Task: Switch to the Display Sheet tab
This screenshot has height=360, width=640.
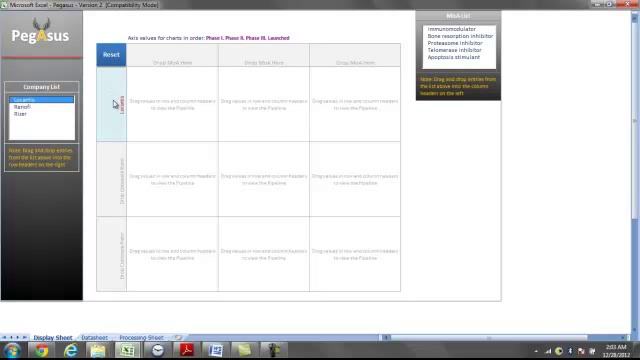Action: coord(53,338)
